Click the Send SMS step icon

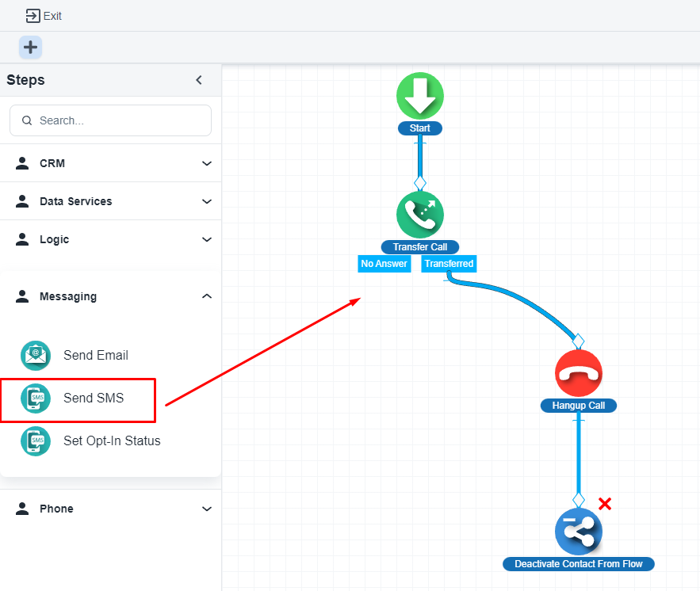[36, 398]
